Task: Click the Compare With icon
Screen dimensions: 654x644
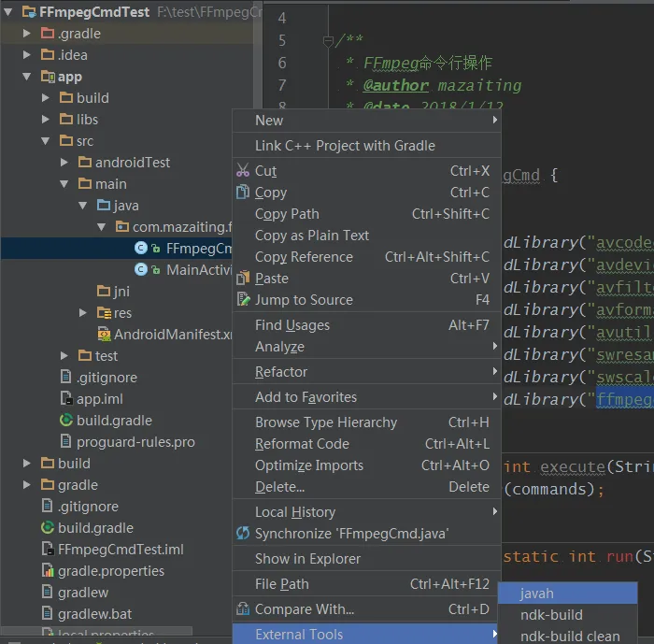Action: (x=243, y=608)
